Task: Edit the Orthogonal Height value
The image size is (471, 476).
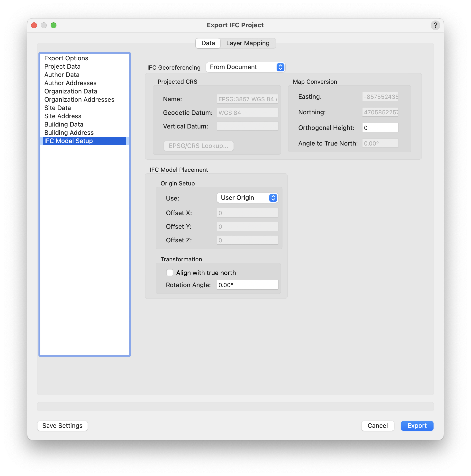Action: point(380,127)
